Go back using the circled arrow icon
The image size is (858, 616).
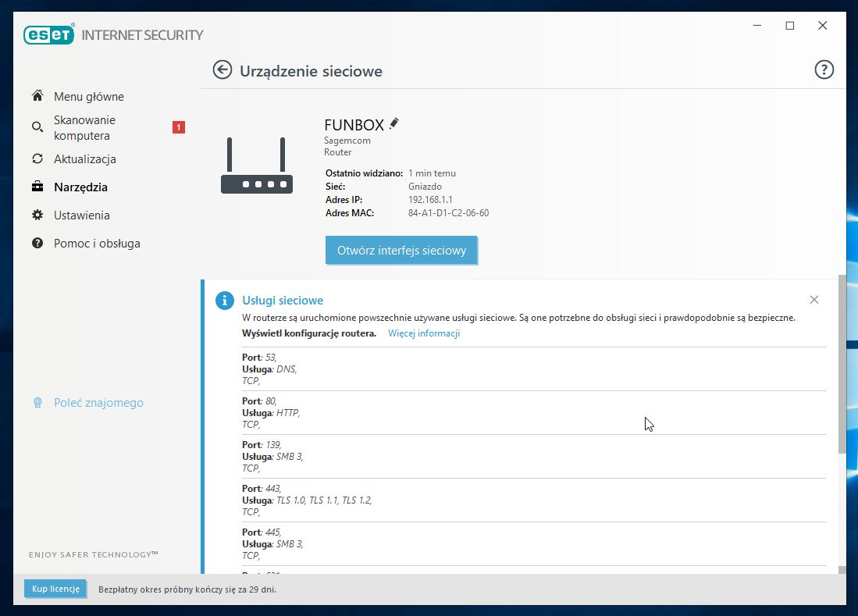223,70
